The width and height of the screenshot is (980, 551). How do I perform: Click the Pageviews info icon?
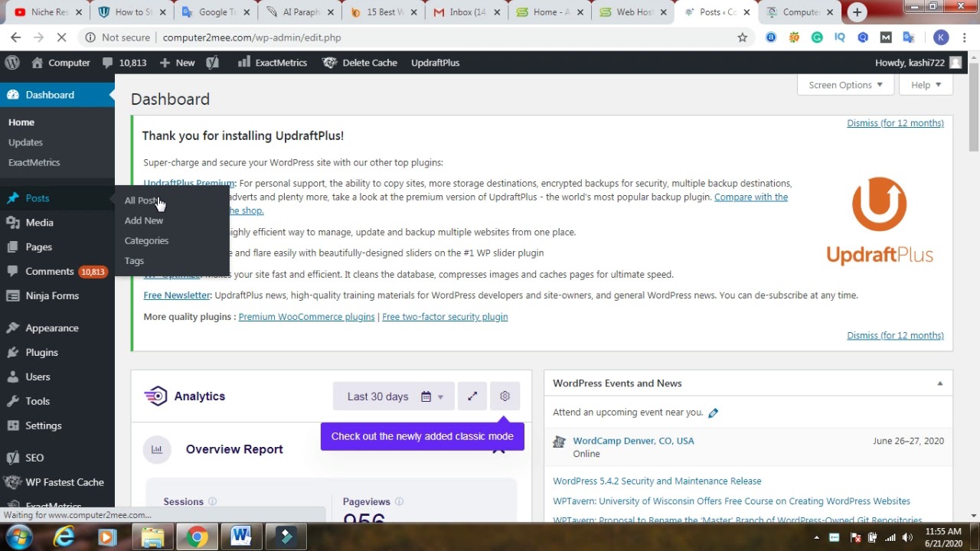(399, 502)
